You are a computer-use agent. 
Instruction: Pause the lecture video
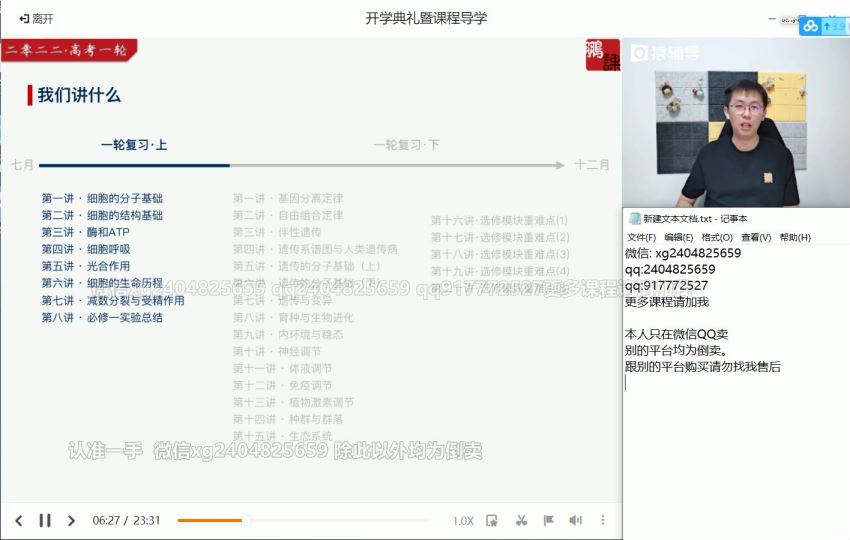tap(45, 520)
